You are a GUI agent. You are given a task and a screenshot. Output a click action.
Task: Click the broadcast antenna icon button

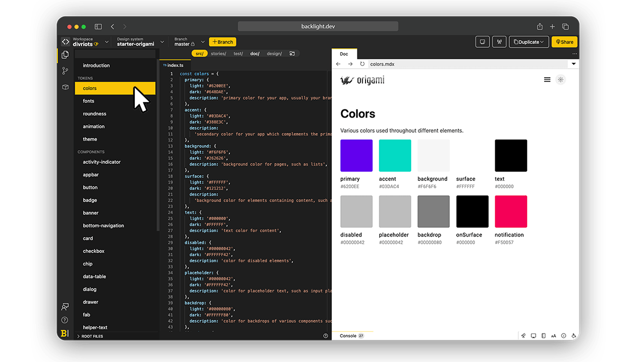click(x=499, y=42)
